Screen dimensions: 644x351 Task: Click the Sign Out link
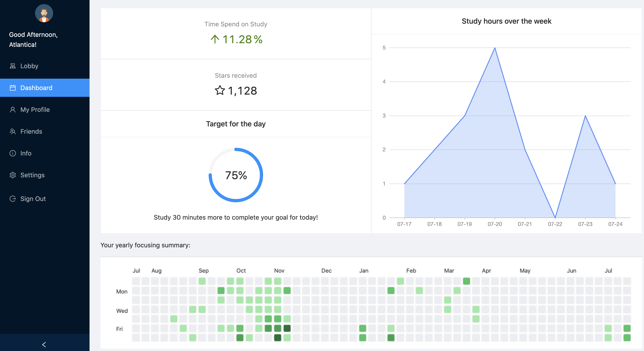click(x=33, y=199)
